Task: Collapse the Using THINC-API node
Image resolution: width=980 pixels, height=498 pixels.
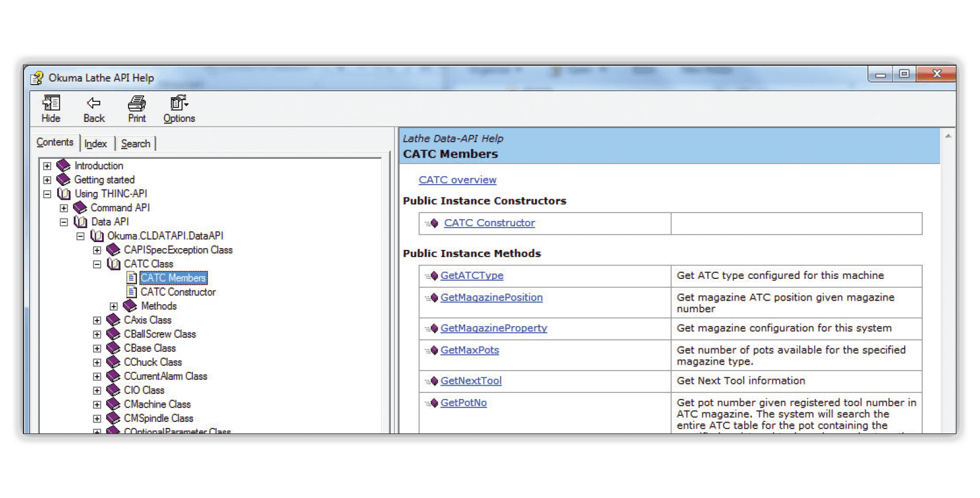Action: coord(47,194)
